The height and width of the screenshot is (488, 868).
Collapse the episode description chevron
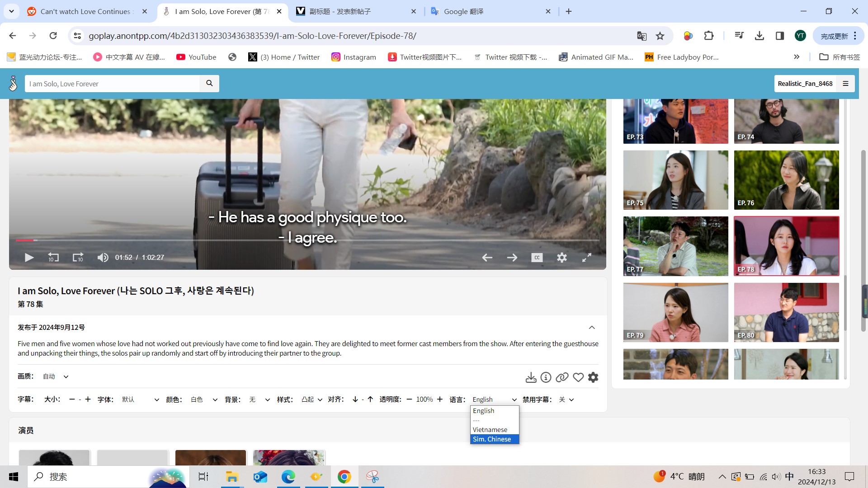point(591,327)
